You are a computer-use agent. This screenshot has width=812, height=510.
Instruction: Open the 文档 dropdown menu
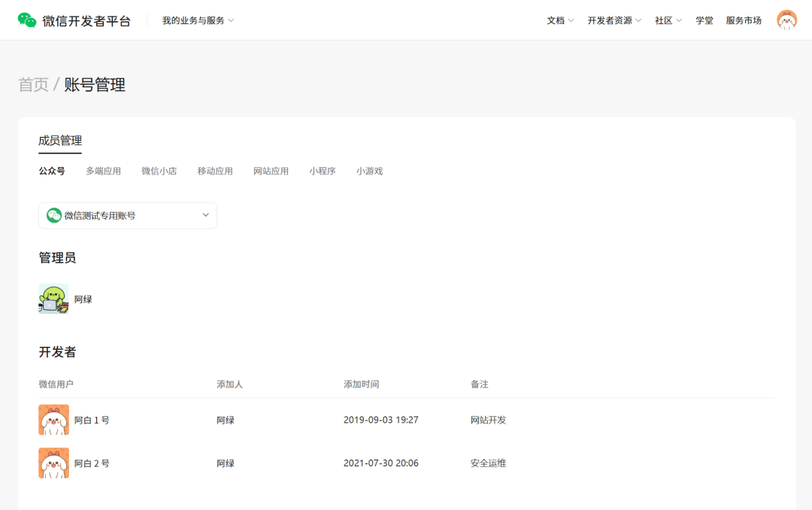pos(560,21)
